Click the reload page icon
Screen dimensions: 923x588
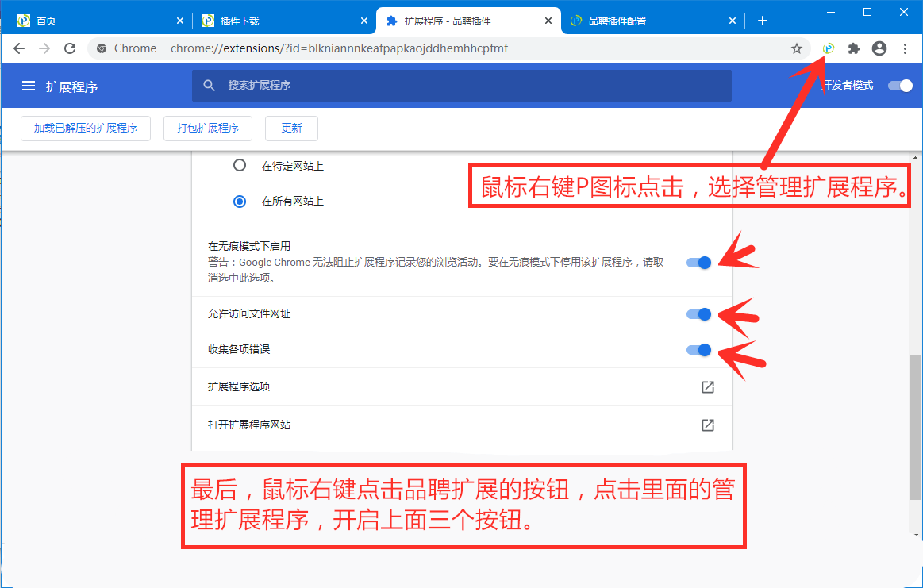[70, 48]
